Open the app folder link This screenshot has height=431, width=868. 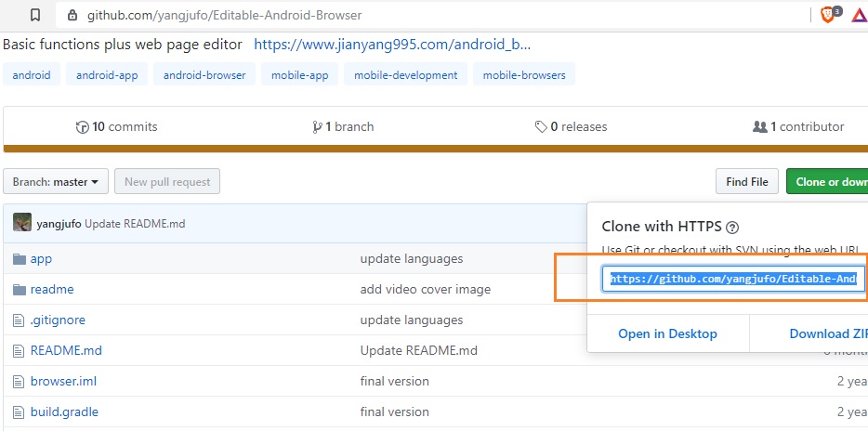[x=41, y=258]
